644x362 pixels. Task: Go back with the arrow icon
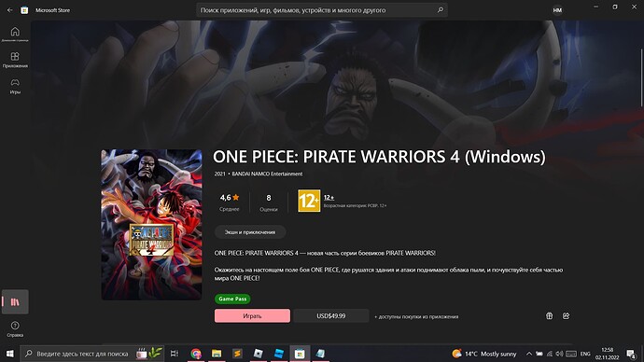(x=10, y=10)
